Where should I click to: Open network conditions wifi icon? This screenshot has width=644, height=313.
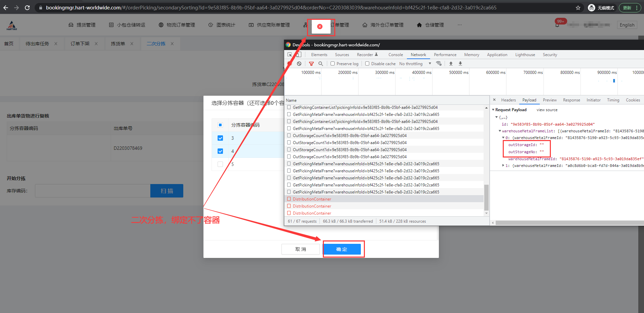439,63
